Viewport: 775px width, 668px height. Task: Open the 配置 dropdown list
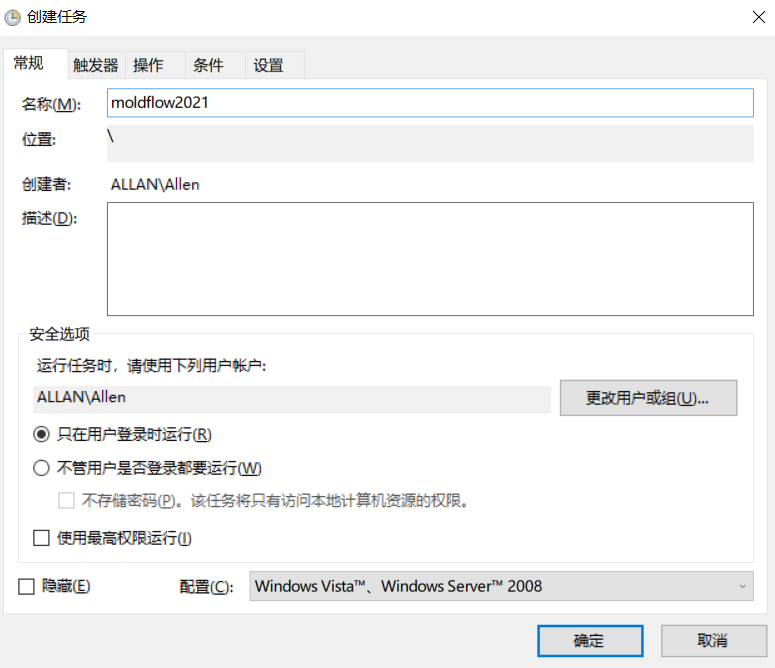(501, 586)
